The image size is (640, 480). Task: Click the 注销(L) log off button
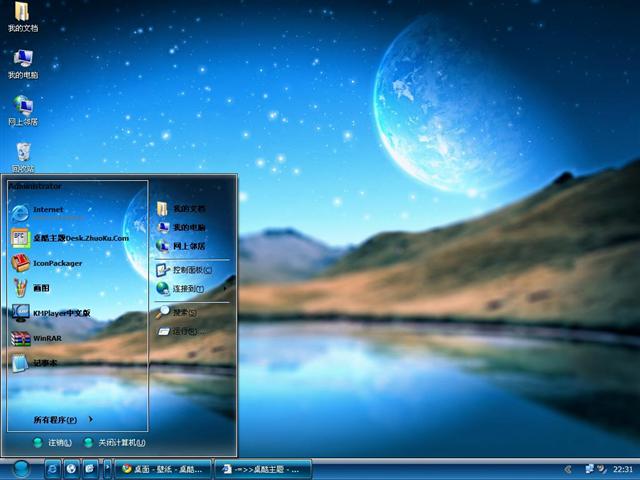(x=52, y=442)
